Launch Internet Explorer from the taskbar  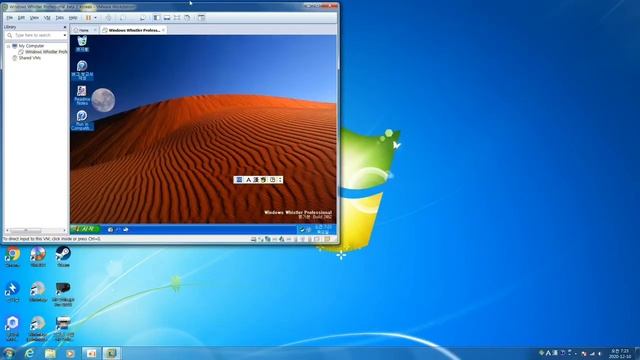[29, 353]
